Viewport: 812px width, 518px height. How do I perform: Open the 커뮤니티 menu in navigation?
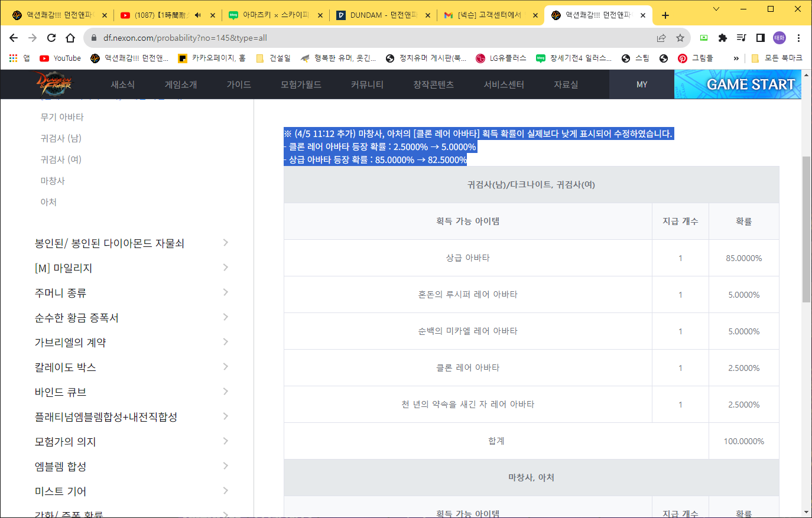point(367,84)
